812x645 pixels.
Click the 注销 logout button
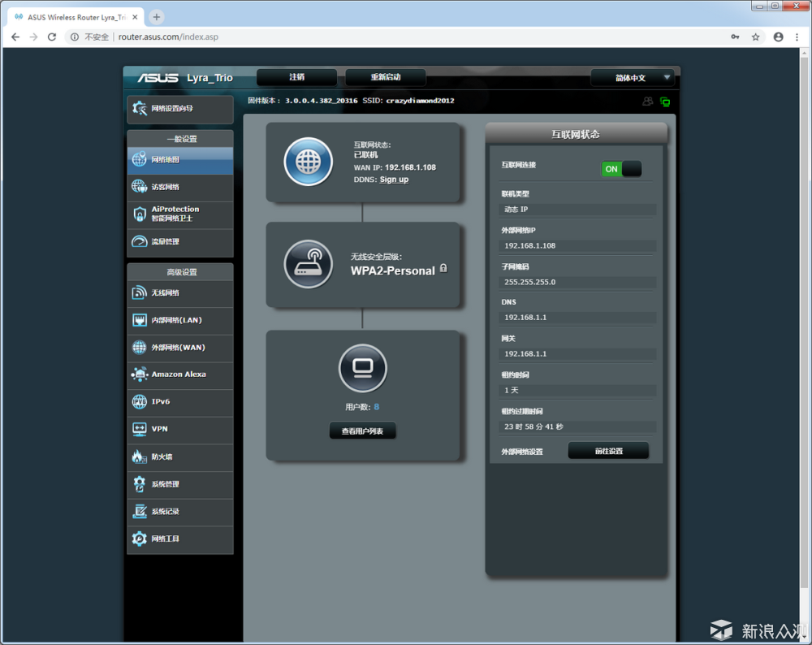(296, 77)
